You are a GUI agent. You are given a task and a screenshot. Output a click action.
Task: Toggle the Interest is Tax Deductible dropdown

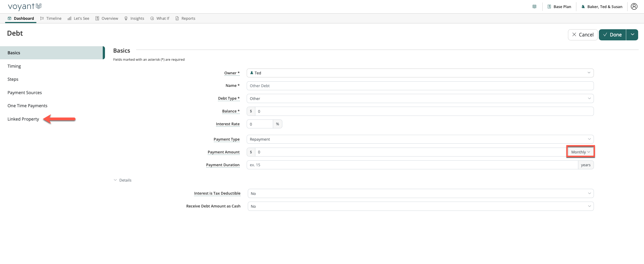pyautogui.click(x=420, y=194)
